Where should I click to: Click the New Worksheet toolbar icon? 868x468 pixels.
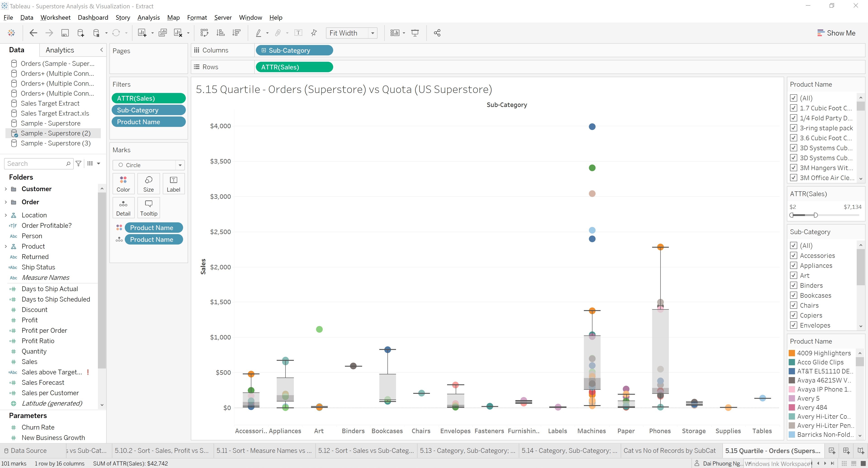(142, 33)
